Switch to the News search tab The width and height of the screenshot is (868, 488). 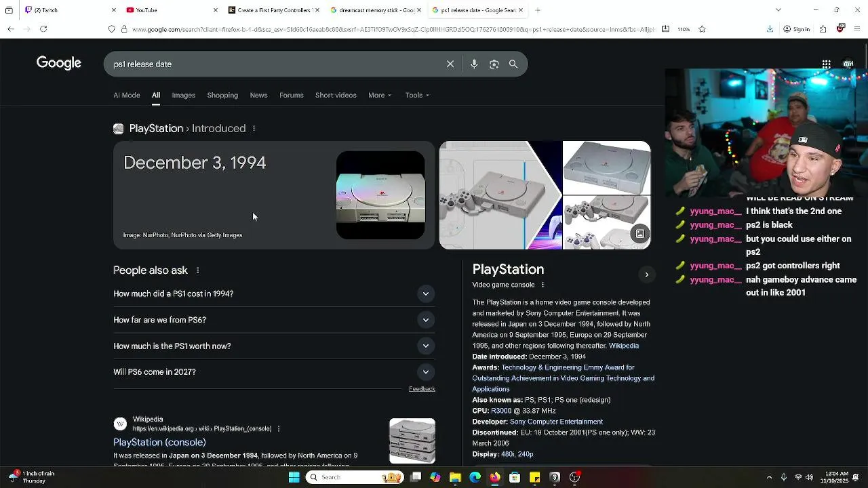click(x=258, y=95)
